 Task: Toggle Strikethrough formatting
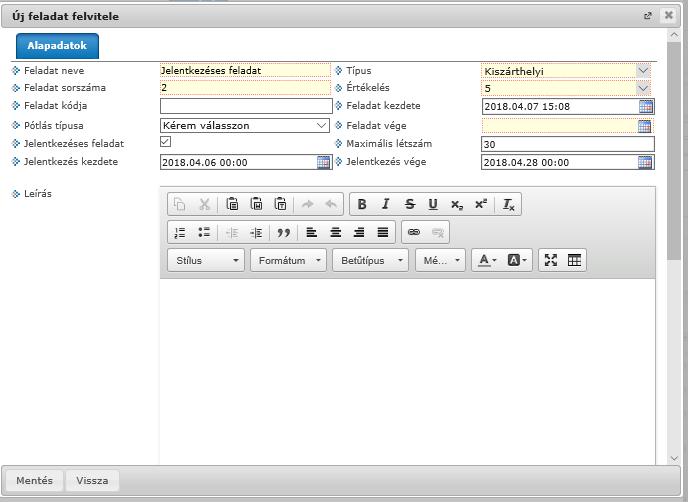409,204
